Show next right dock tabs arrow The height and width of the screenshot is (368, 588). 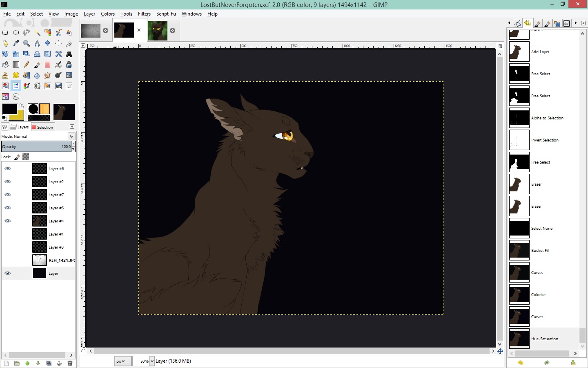pyautogui.click(x=575, y=23)
